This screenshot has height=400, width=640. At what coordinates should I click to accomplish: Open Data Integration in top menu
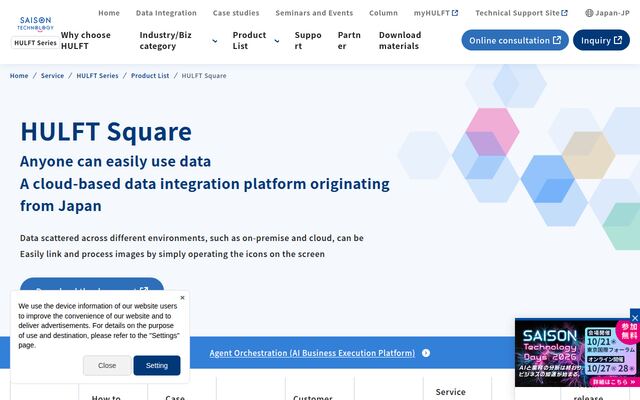166,13
